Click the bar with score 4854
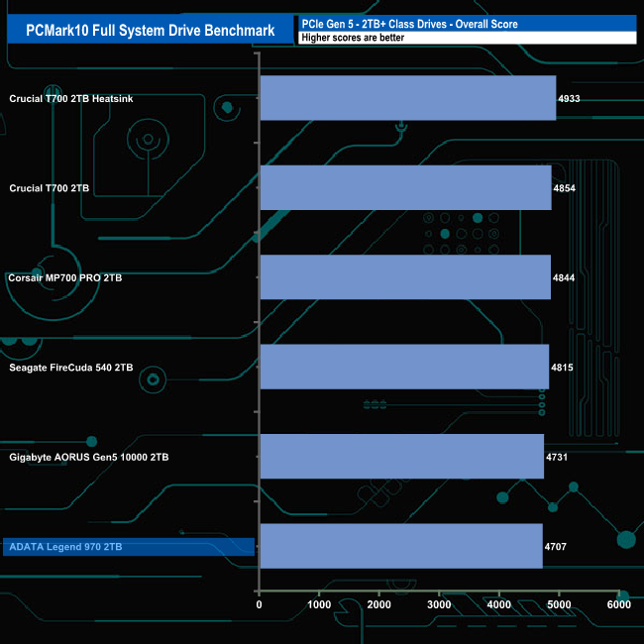The width and height of the screenshot is (644, 644). click(x=406, y=187)
